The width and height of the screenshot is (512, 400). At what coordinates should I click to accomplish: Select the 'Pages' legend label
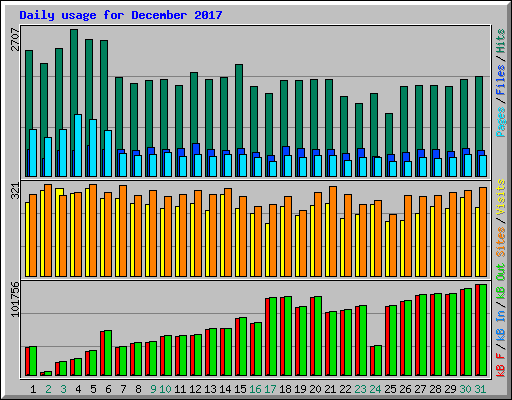501,122
